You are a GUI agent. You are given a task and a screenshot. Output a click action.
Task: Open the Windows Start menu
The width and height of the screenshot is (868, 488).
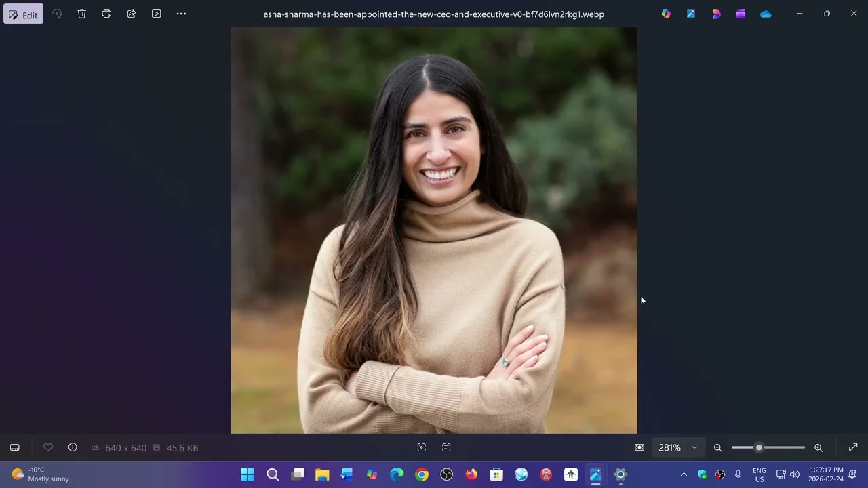pos(248,474)
